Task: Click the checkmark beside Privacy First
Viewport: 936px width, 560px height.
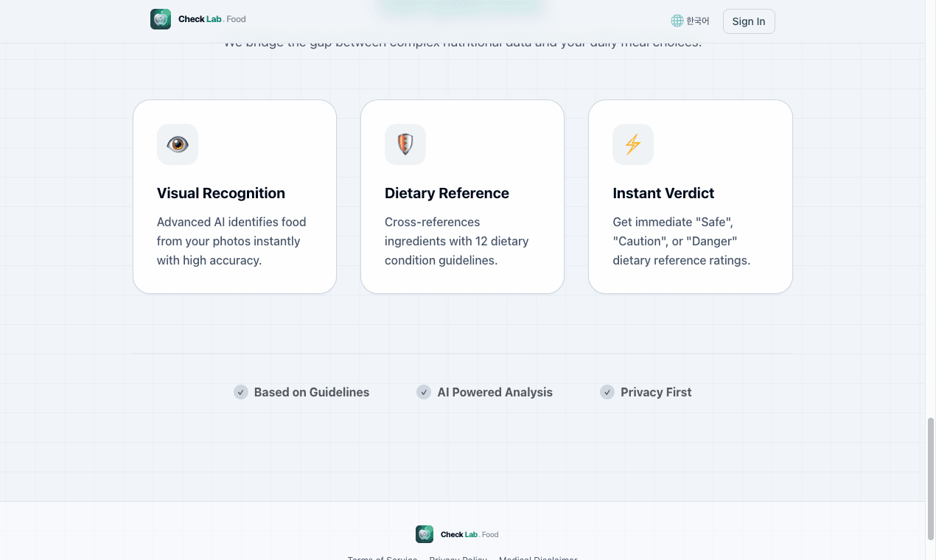Action: coord(607,392)
